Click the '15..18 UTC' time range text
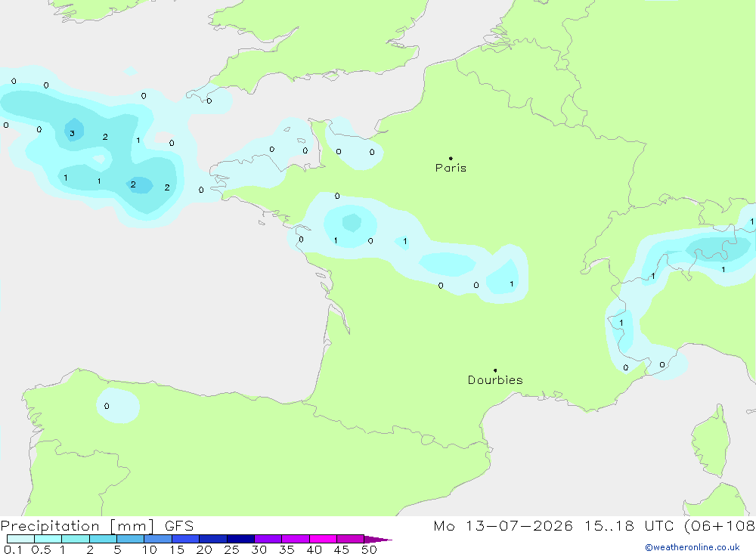This screenshot has width=756, height=554. tap(629, 526)
